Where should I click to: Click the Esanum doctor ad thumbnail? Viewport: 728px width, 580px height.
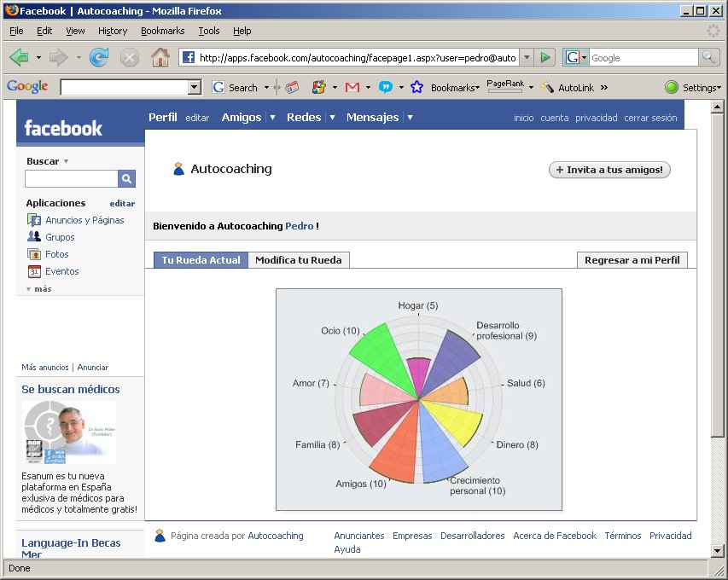[x=69, y=432]
